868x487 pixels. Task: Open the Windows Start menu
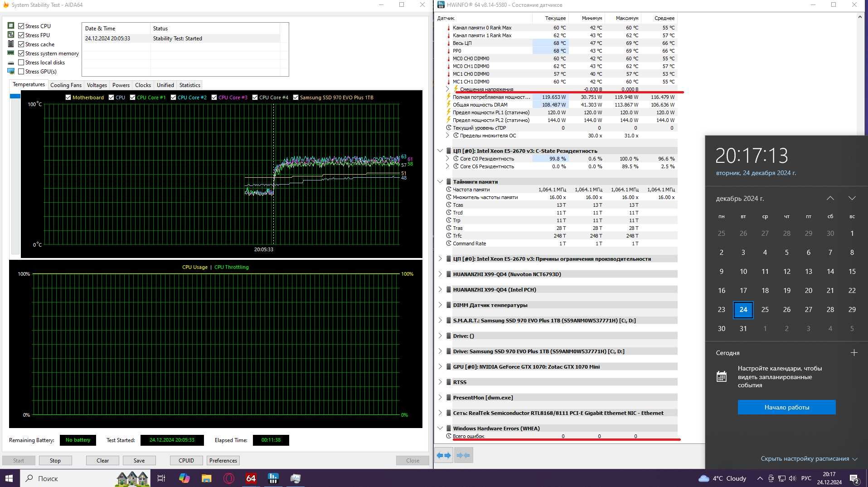pos(9,478)
